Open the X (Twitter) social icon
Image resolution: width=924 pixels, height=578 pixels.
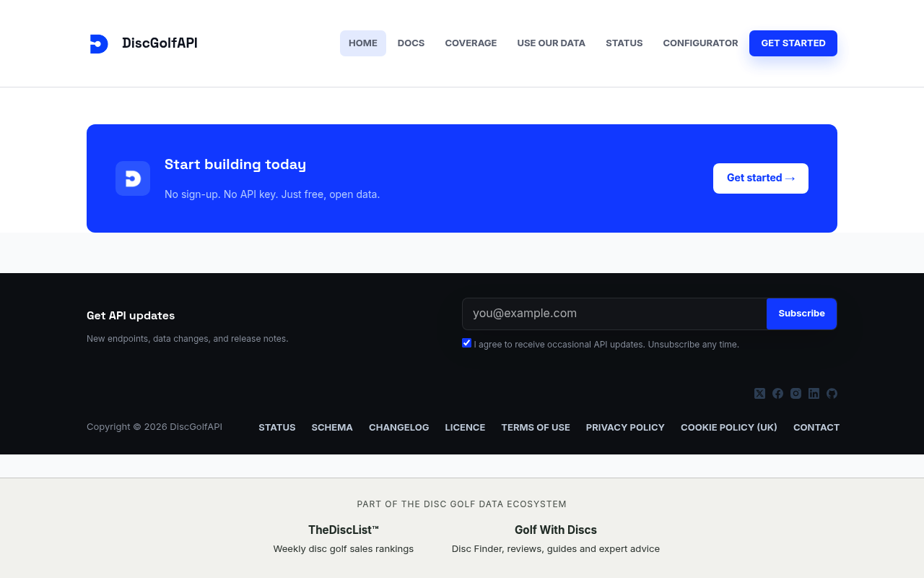759,394
